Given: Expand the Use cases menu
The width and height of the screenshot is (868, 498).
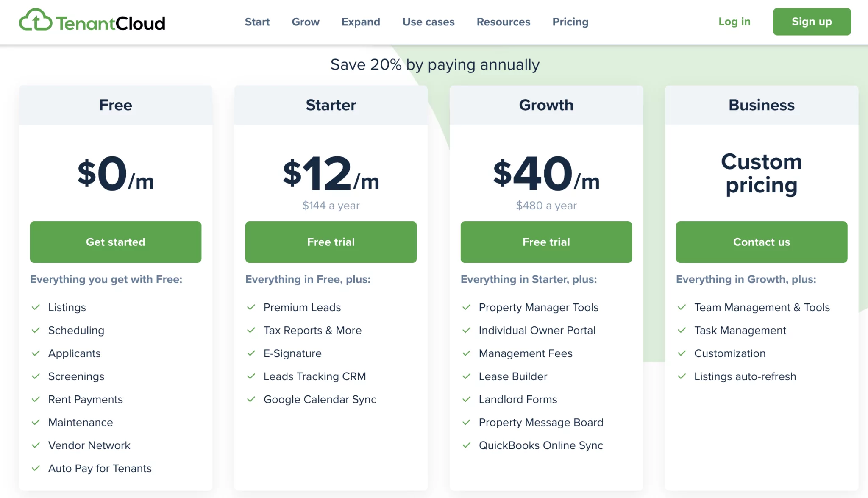Looking at the screenshot, I should (x=428, y=22).
